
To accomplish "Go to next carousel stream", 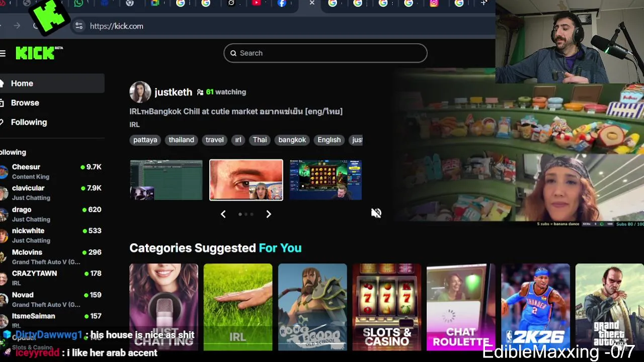I will [269, 214].
